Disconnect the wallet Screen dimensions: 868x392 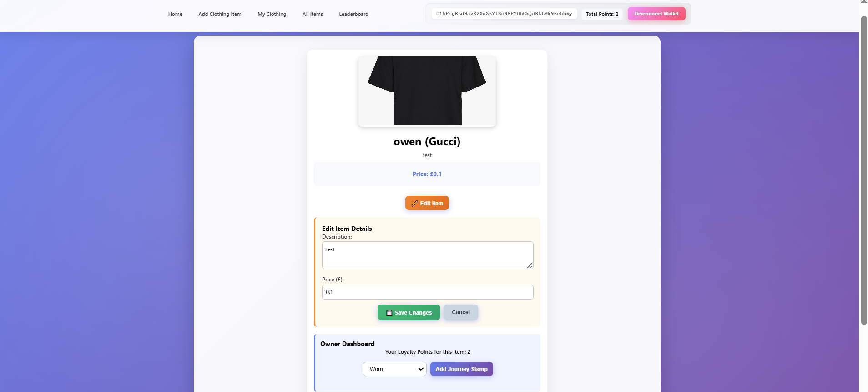coord(656,14)
